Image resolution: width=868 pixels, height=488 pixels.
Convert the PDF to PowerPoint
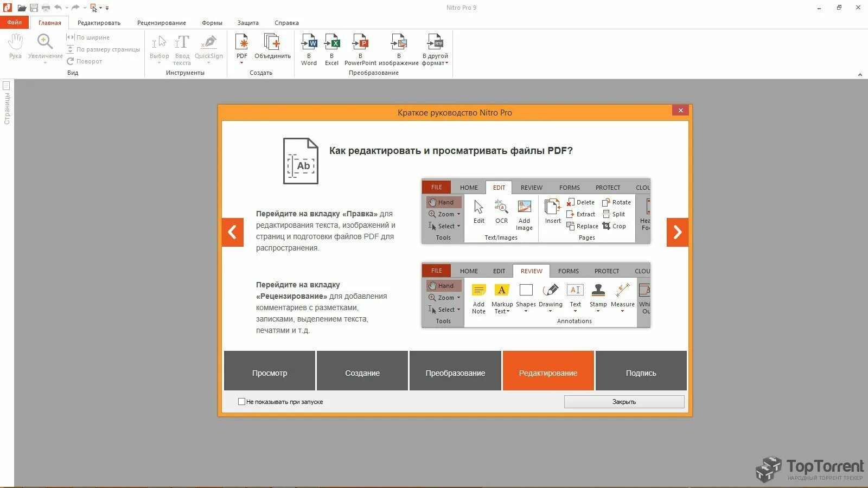tap(360, 49)
